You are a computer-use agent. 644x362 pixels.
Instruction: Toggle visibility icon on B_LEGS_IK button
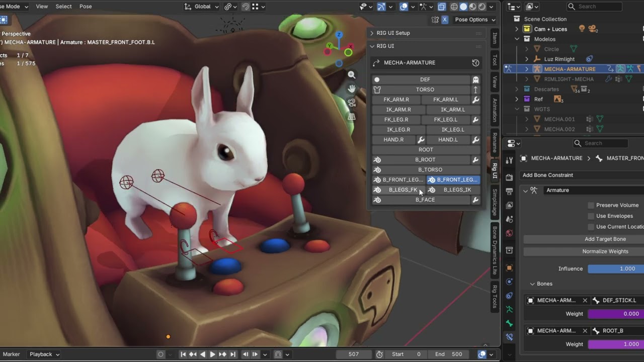(x=431, y=190)
